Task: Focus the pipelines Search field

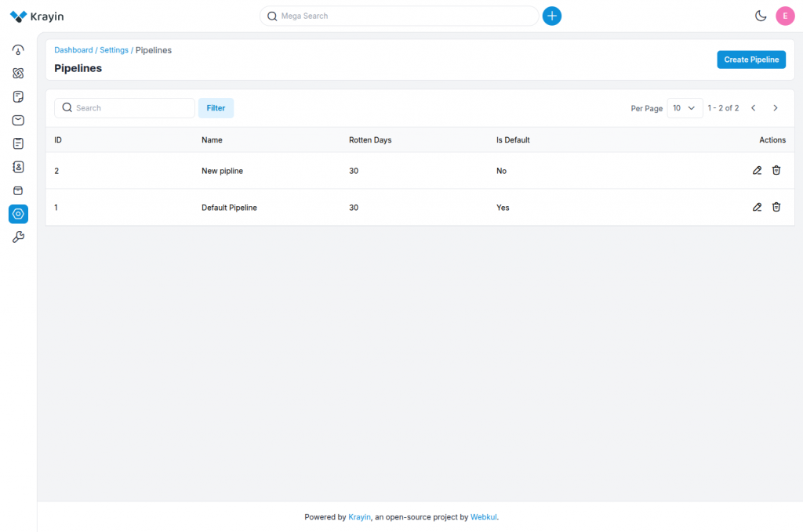Action: pyautogui.click(x=125, y=108)
